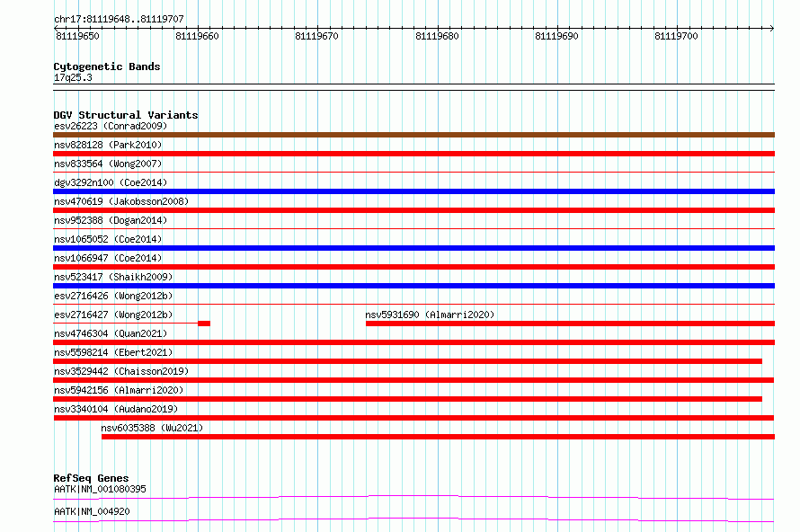This screenshot has height=532, width=800.
Task: Select the blue nsv1065052 variant bar
Action: [413, 248]
